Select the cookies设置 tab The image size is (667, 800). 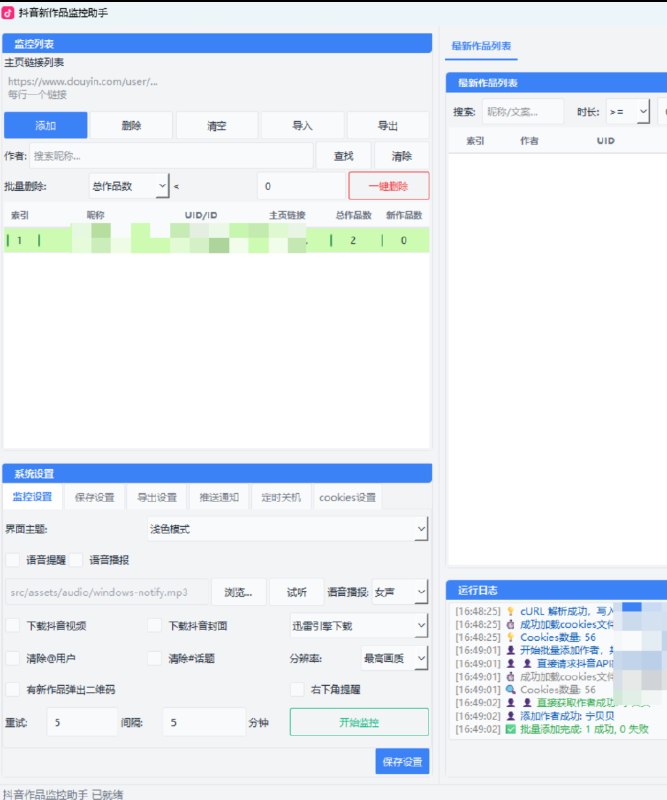pos(348,497)
